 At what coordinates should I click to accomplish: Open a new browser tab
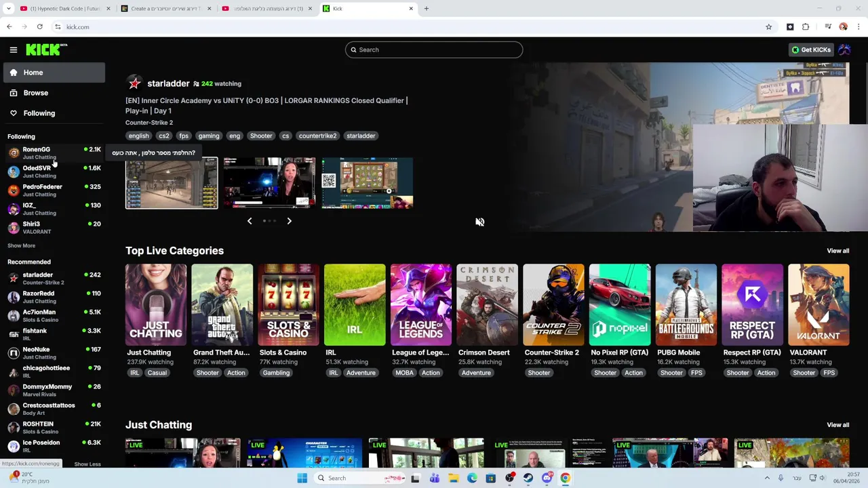tap(427, 9)
